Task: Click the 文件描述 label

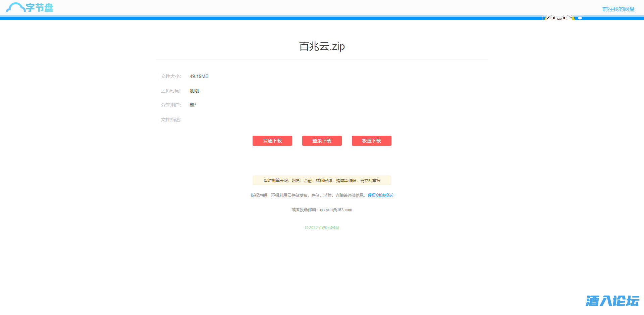Action: [171, 120]
